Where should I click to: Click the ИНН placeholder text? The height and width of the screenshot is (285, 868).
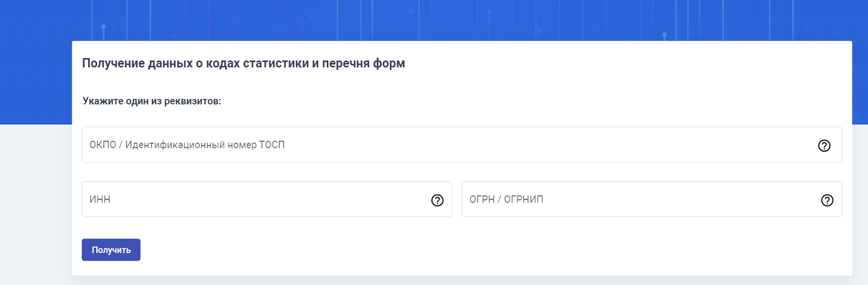coord(100,199)
